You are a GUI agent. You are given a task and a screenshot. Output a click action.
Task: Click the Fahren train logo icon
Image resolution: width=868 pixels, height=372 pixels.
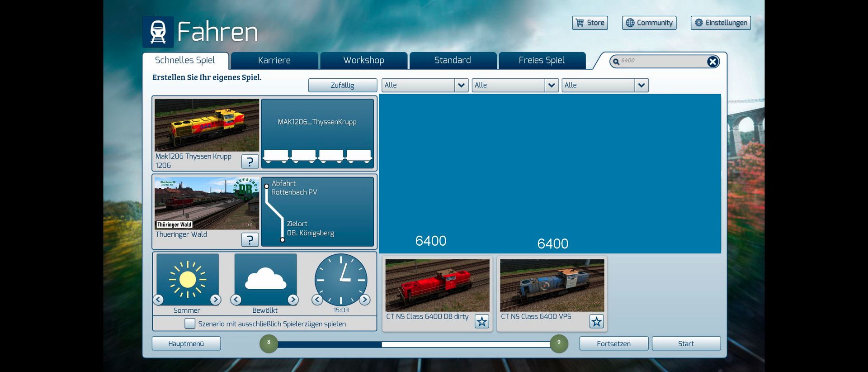pyautogui.click(x=158, y=32)
